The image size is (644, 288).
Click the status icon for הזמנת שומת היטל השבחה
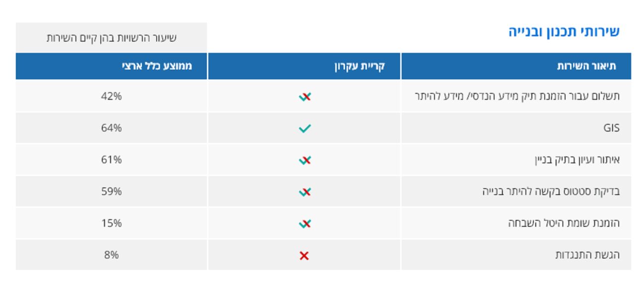click(x=305, y=224)
